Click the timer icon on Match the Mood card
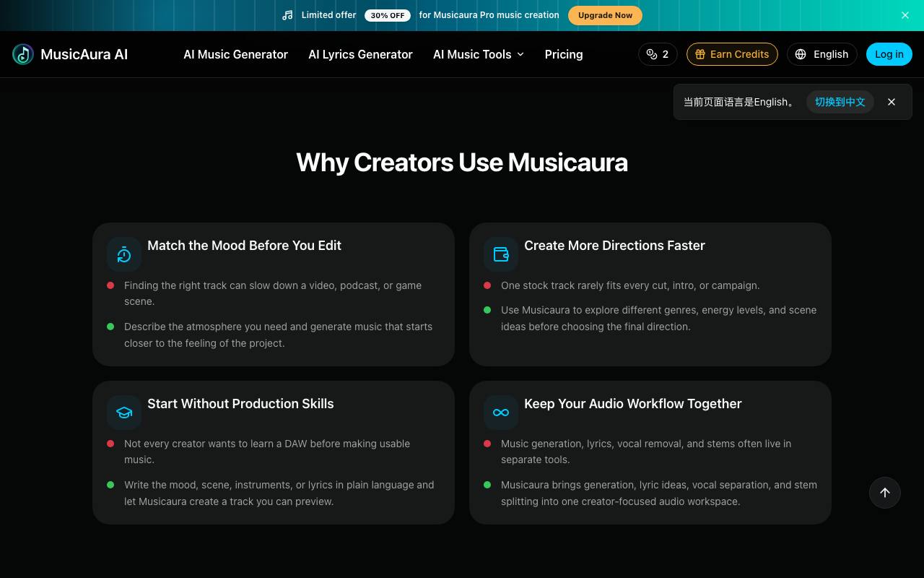 click(124, 254)
